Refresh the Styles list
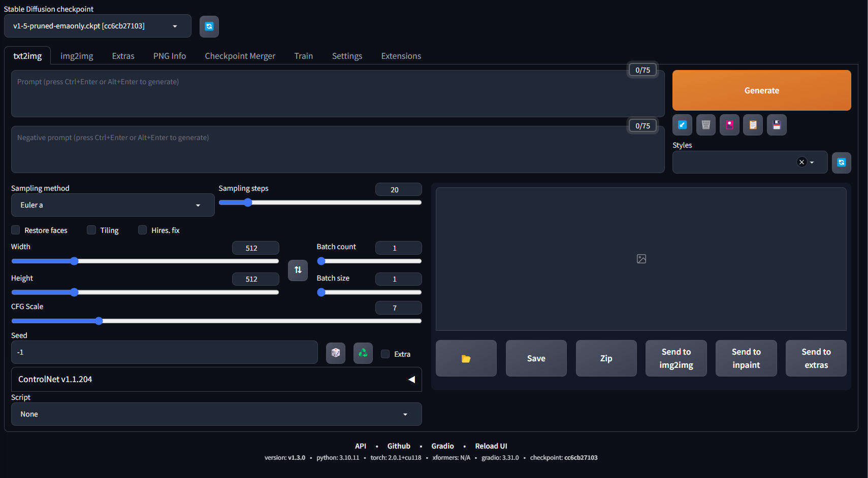The image size is (868, 478). click(841, 162)
